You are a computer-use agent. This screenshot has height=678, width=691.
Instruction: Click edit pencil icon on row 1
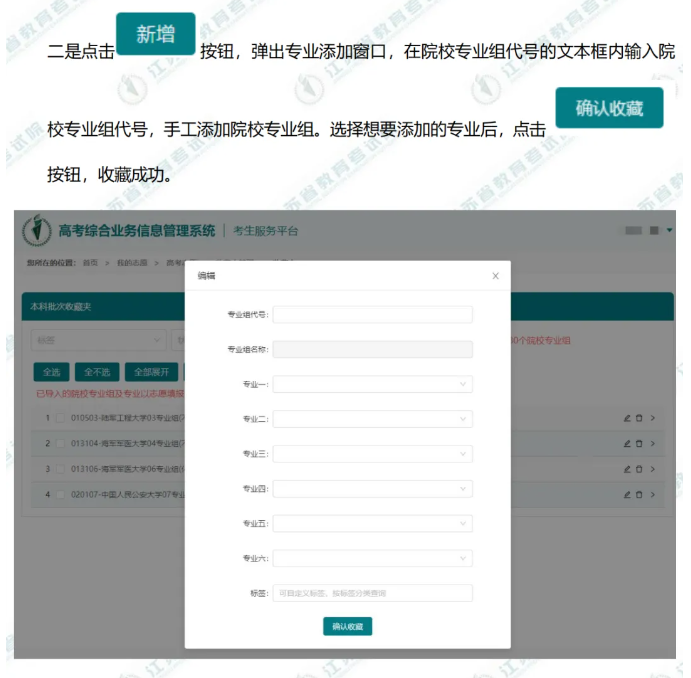[x=627, y=418]
